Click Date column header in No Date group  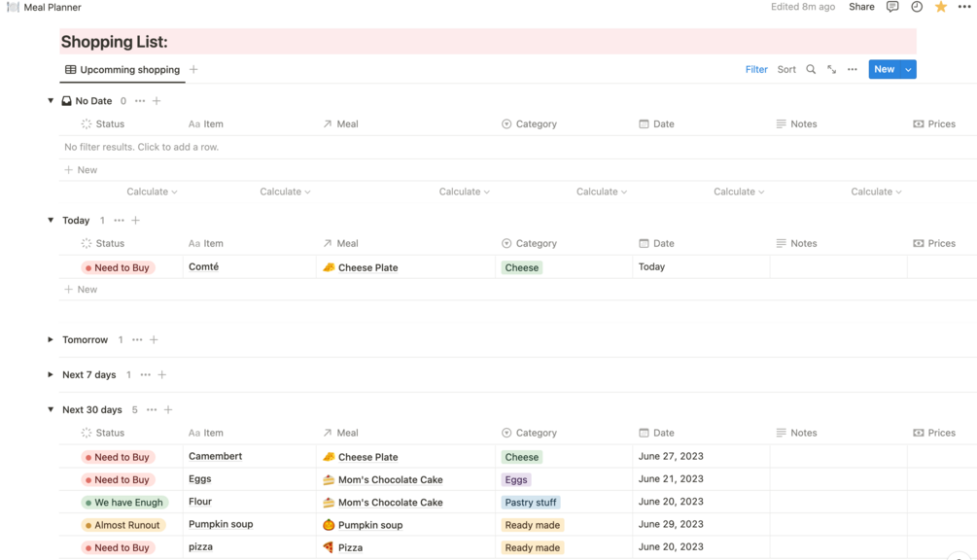tap(656, 124)
